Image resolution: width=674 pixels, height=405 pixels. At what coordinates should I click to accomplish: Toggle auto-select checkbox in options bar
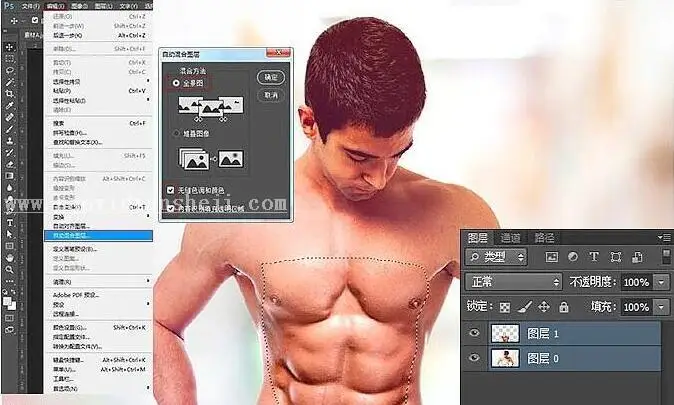pyautogui.click(x=35, y=20)
